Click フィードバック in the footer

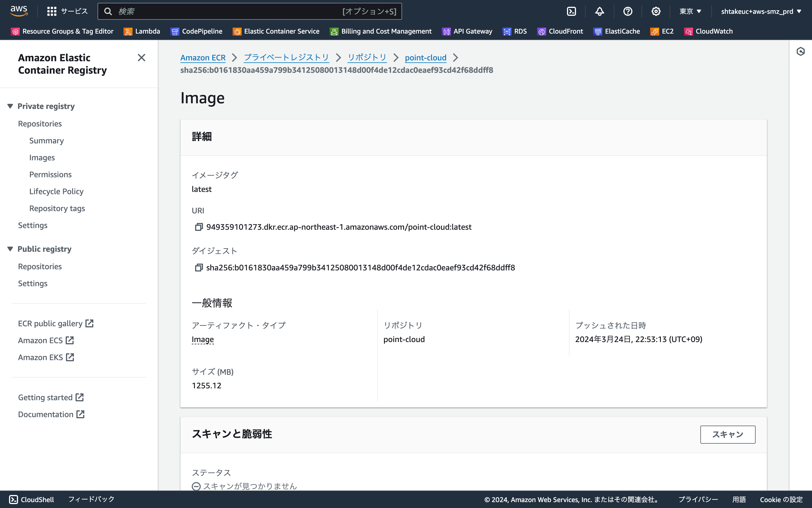click(x=91, y=500)
